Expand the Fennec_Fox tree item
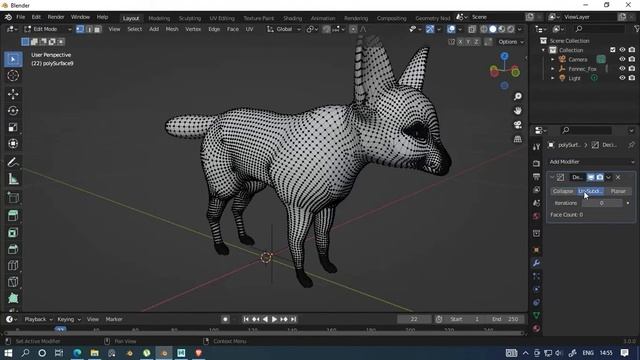 [x=553, y=69]
